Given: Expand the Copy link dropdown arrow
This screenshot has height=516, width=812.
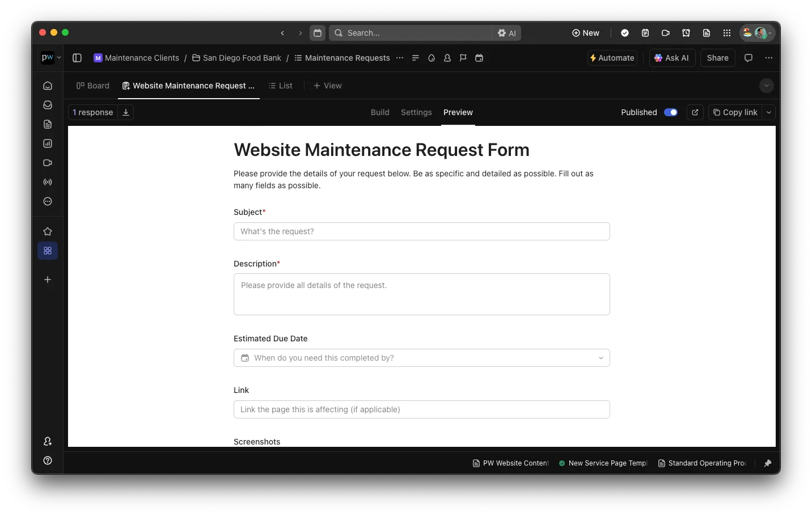Looking at the screenshot, I should click(769, 112).
